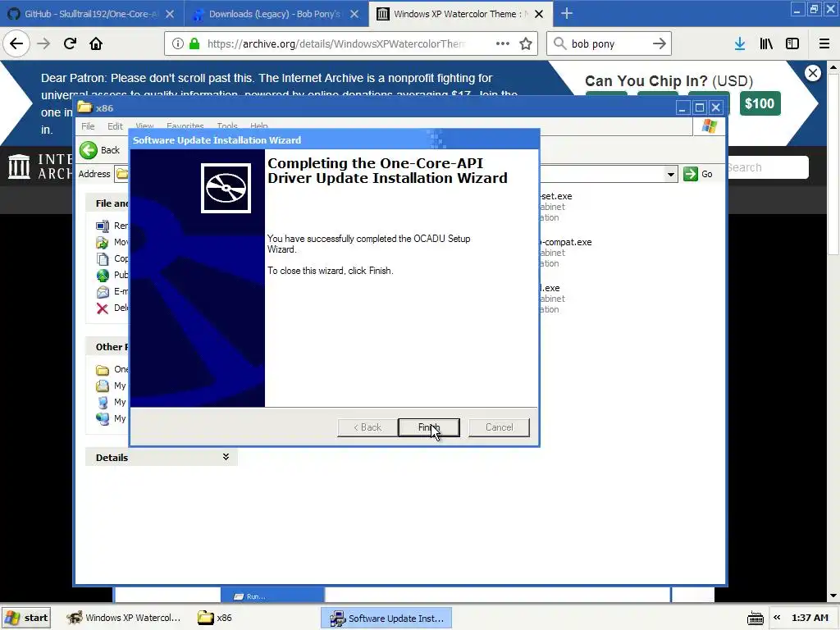Expand hidden tray icons chevron
The image size is (840, 630).
click(x=777, y=618)
